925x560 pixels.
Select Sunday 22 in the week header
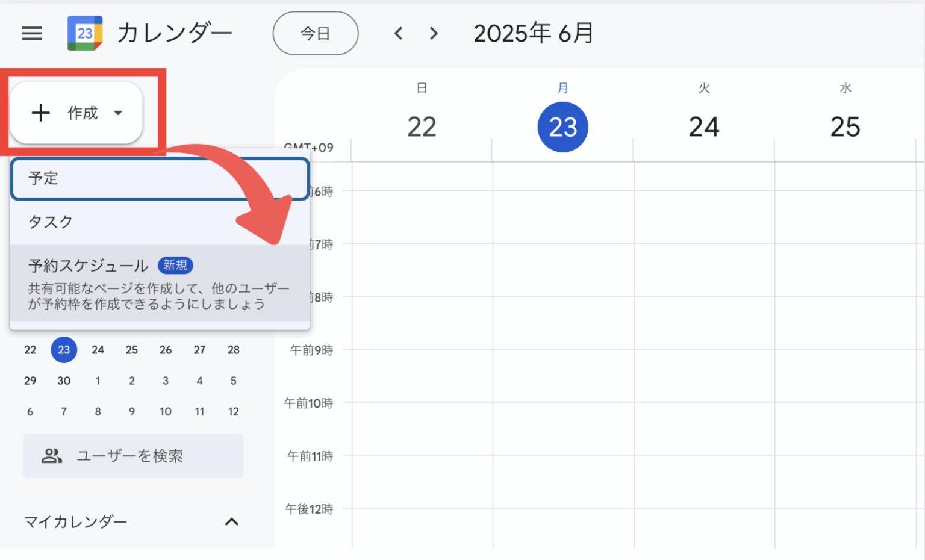(422, 127)
